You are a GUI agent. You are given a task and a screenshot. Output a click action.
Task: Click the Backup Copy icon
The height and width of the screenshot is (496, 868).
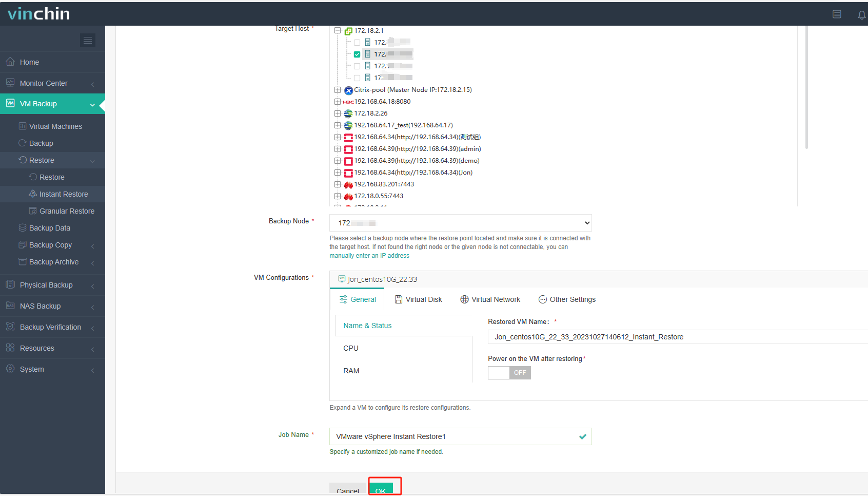click(x=23, y=244)
